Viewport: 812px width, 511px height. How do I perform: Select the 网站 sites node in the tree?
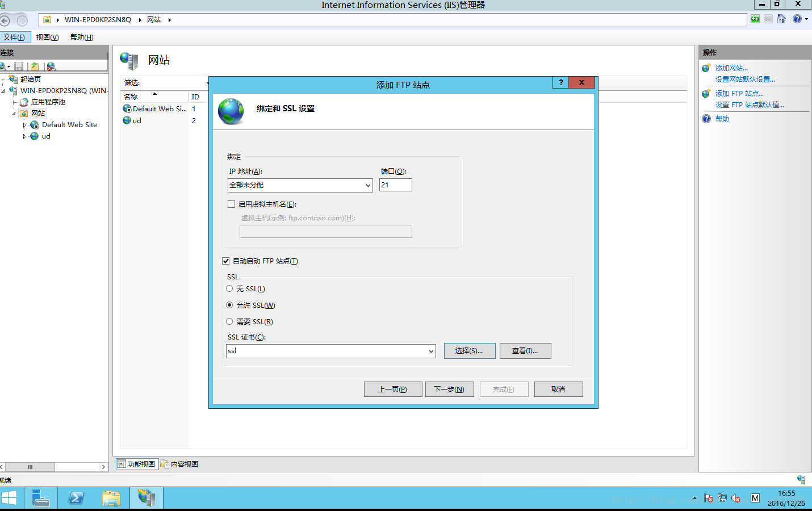tap(37, 114)
